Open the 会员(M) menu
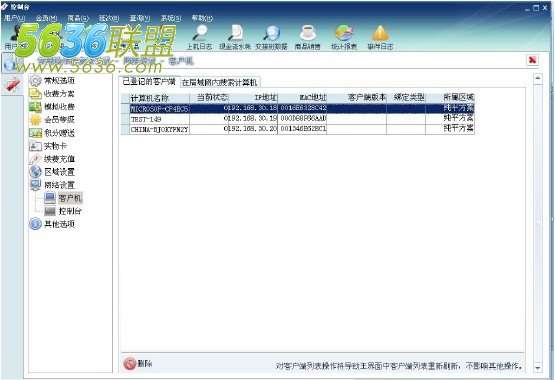 pos(46,18)
